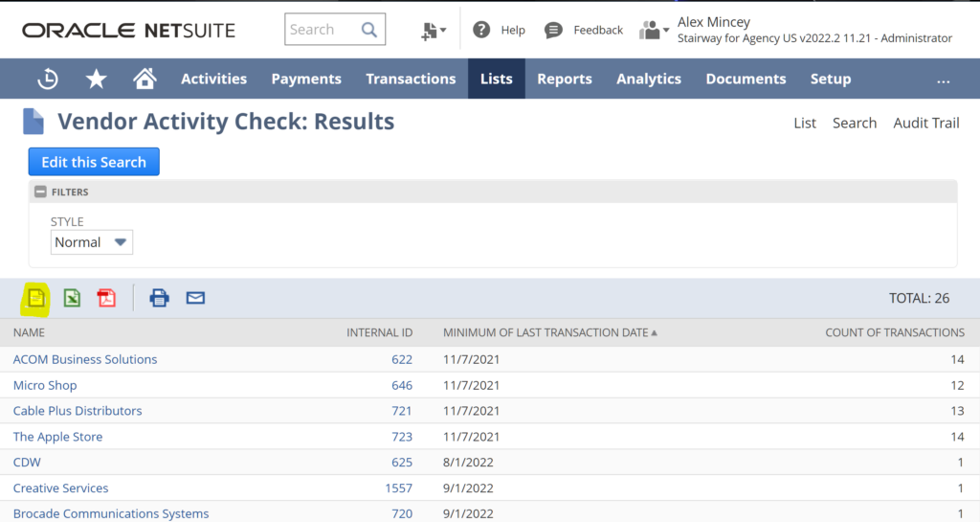Open Cable Plus Distributors vendor

78,411
